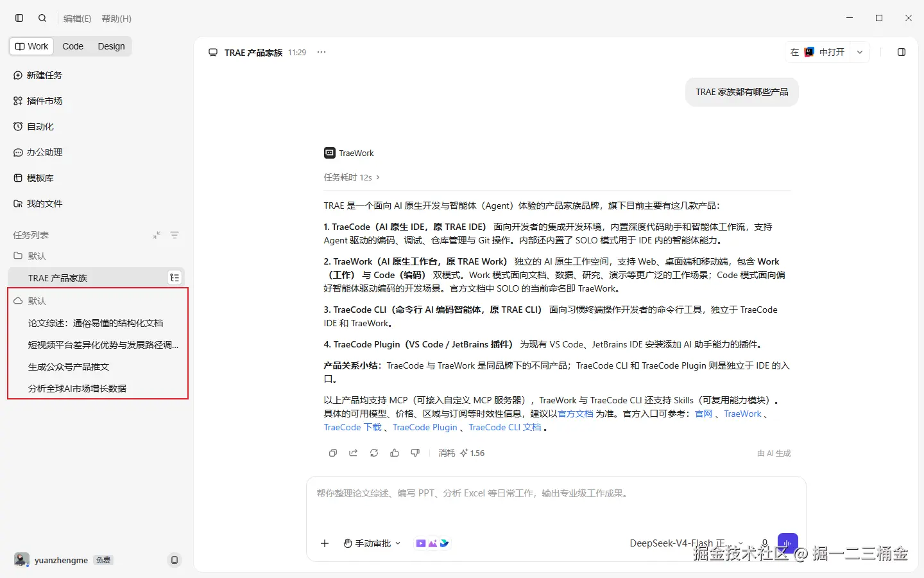
Task: Open the TraeCode CLI 文档 link
Action: 505,427
